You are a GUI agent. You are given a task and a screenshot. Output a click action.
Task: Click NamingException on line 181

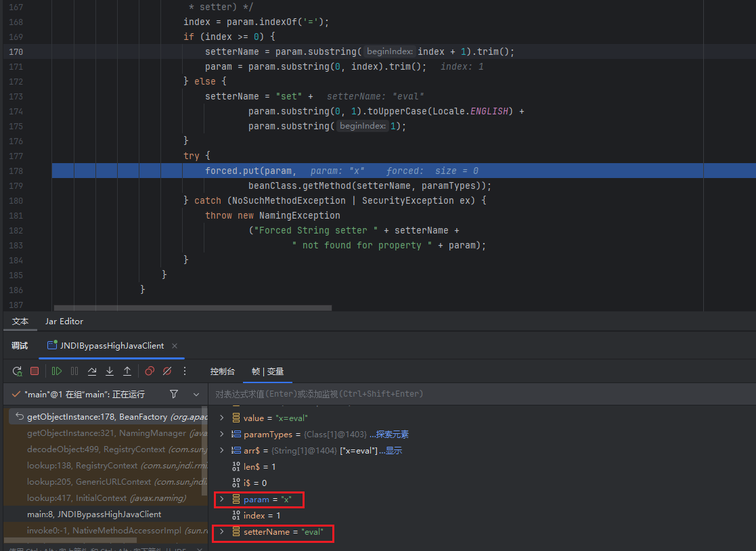point(299,215)
